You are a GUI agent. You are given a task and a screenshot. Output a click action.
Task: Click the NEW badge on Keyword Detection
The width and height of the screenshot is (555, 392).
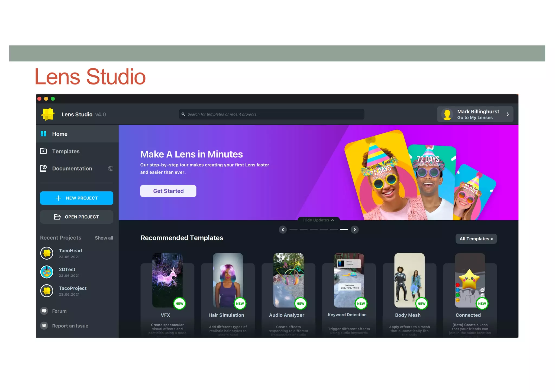click(x=361, y=303)
